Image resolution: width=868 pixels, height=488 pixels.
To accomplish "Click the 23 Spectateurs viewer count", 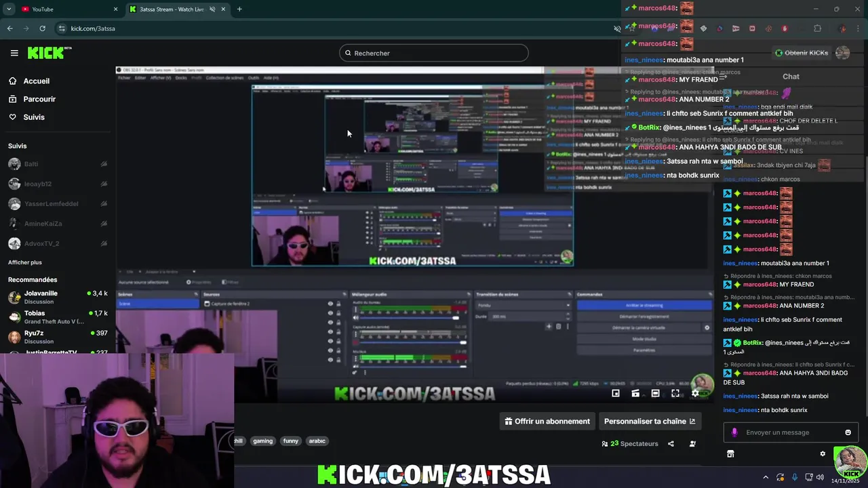I will pos(630,444).
